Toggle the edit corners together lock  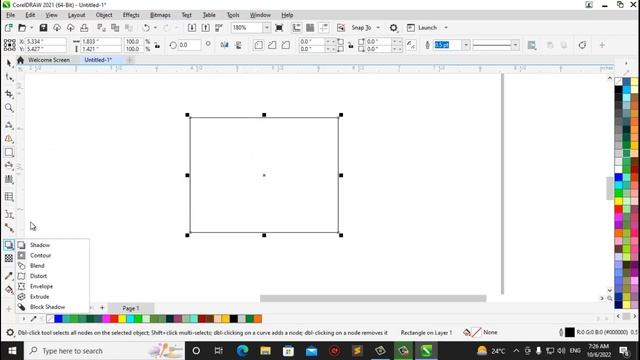(x=351, y=45)
